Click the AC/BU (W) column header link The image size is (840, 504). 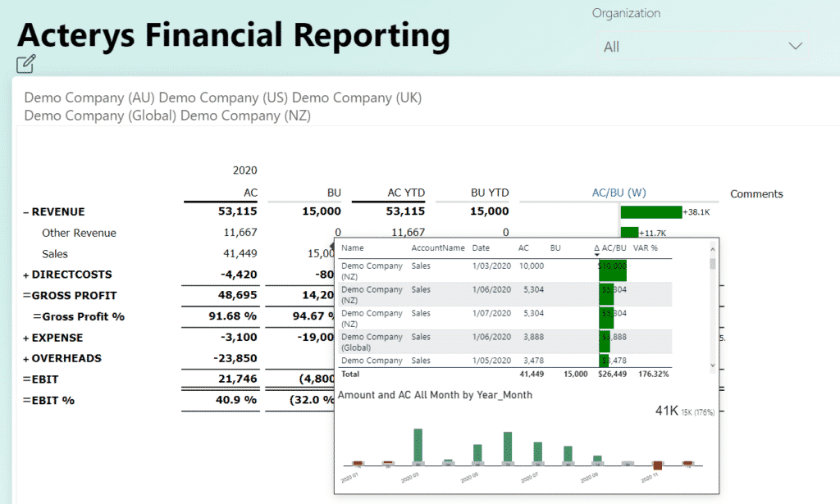coord(619,193)
